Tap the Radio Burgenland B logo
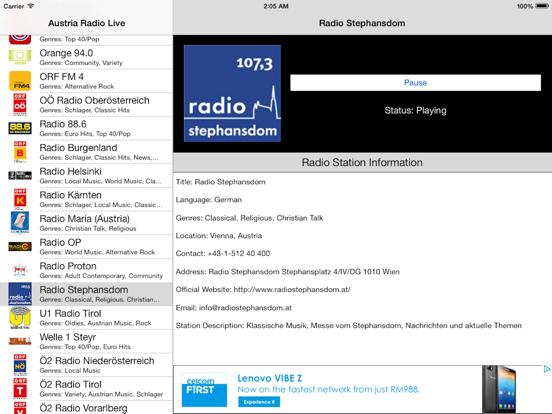The width and height of the screenshot is (552, 414). (20, 152)
